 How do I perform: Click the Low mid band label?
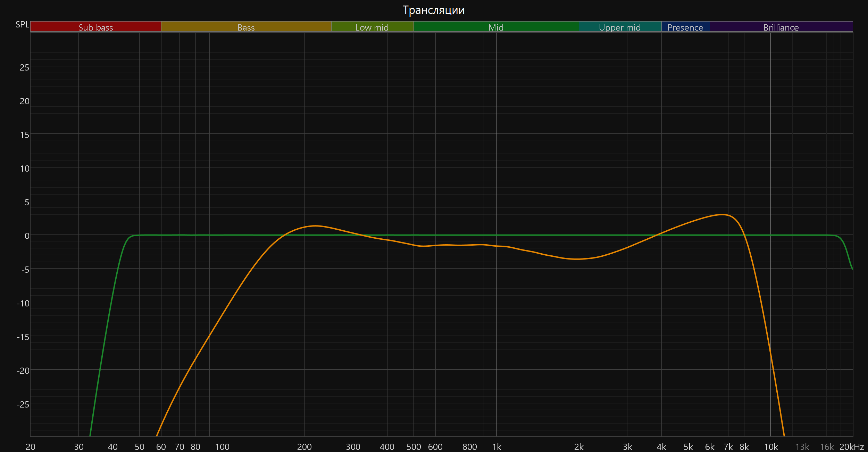(x=372, y=27)
